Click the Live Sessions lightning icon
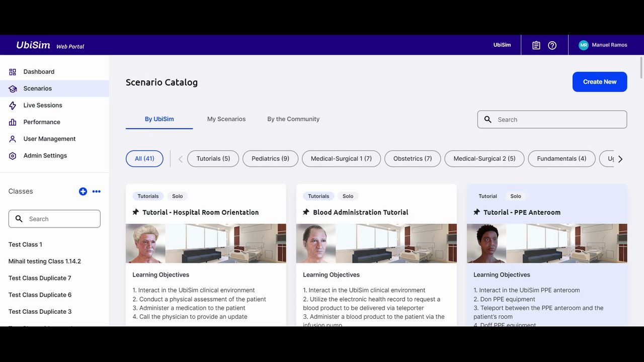Image resolution: width=644 pixels, height=362 pixels. click(13, 105)
